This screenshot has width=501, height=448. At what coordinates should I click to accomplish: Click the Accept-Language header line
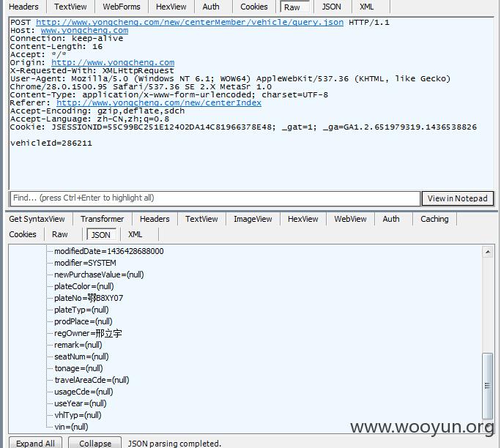(89, 119)
